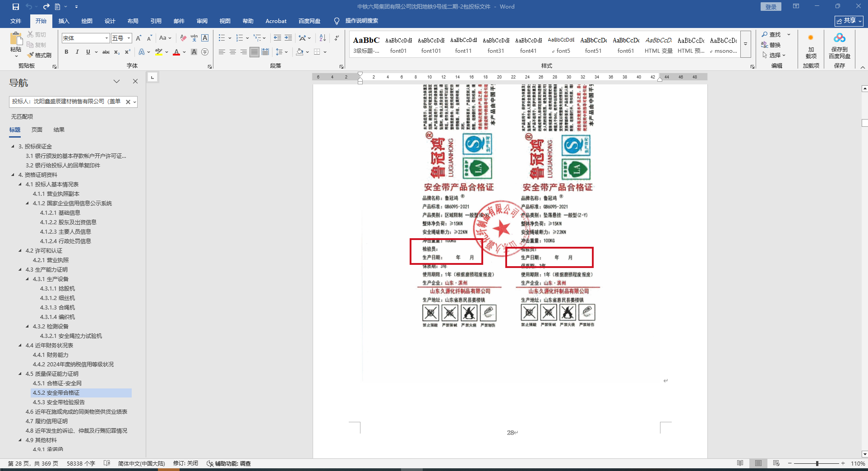Shrink font size with the smaller A icon

(x=149, y=38)
